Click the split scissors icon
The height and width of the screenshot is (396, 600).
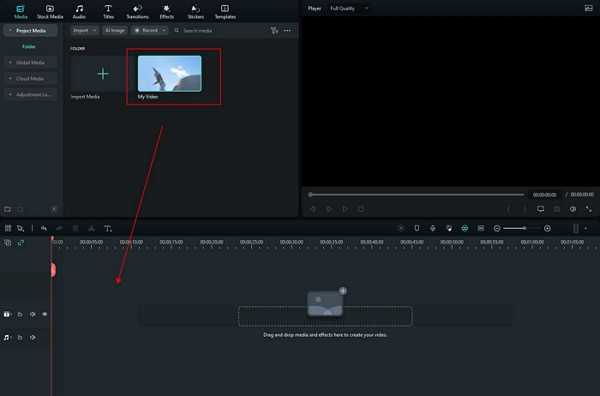(x=91, y=228)
